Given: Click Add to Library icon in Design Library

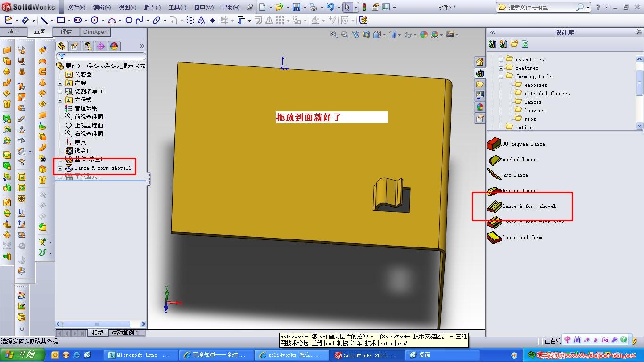Looking at the screenshot, I should tap(493, 44).
